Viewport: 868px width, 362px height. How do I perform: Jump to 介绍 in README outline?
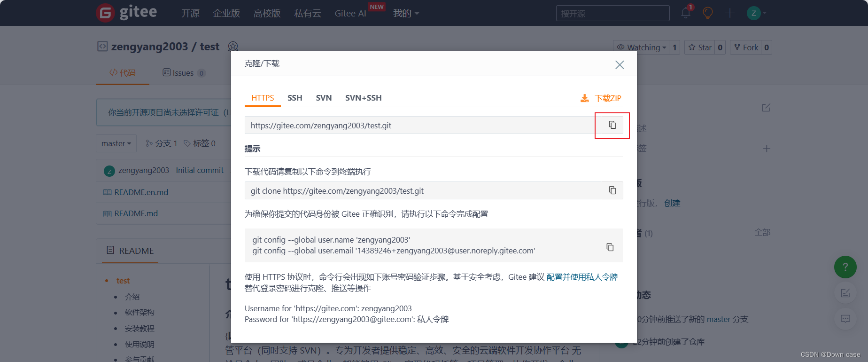click(x=132, y=297)
